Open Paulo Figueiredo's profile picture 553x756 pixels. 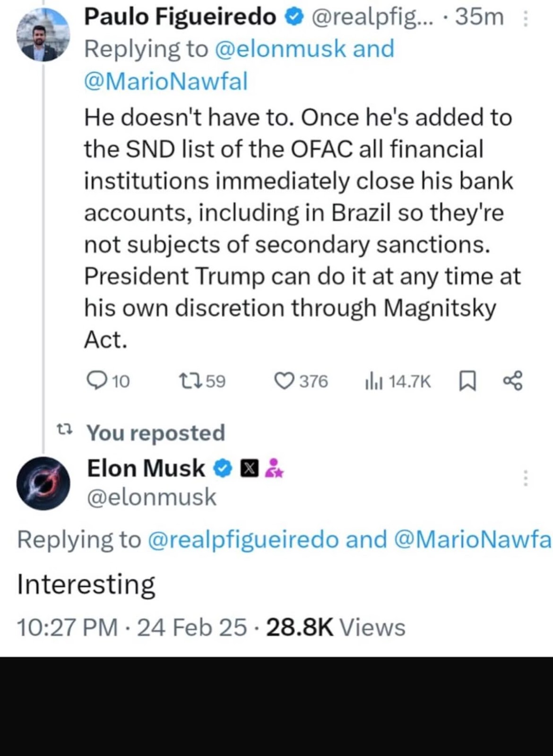click(43, 35)
